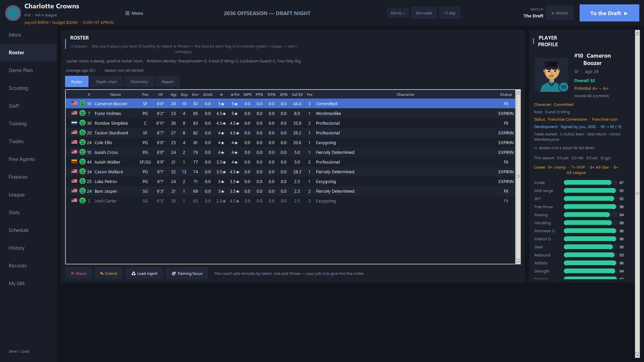644x362 pixels.
Task: Sort by the Sal $M column header
Action: pyautogui.click(x=297, y=95)
